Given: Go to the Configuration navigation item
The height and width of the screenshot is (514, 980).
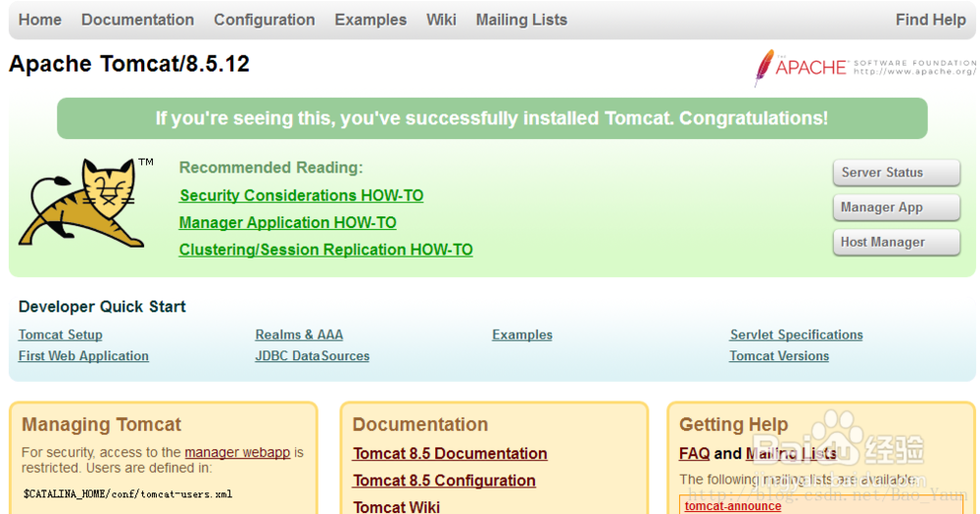Looking at the screenshot, I should pos(265,20).
